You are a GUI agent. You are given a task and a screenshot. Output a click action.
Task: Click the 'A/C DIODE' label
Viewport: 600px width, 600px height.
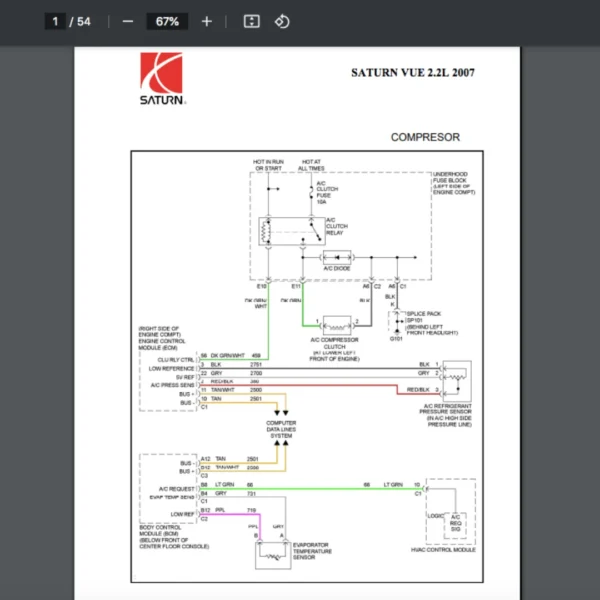337,268
